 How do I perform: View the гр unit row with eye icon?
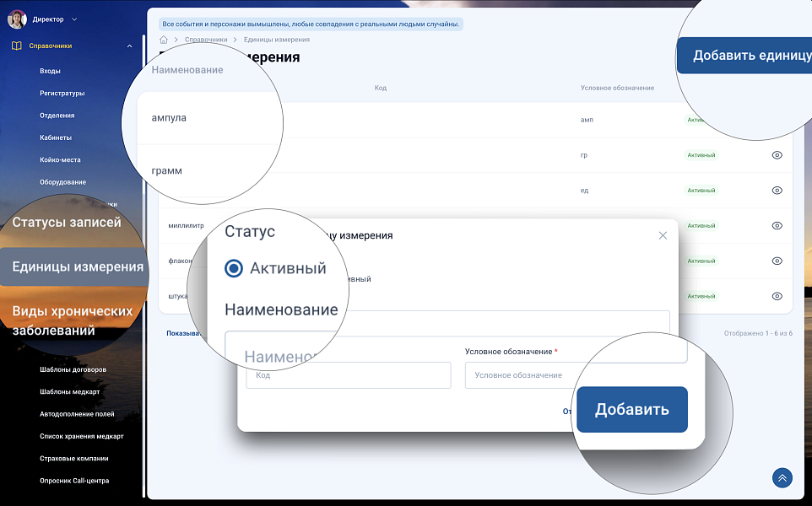point(777,155)
